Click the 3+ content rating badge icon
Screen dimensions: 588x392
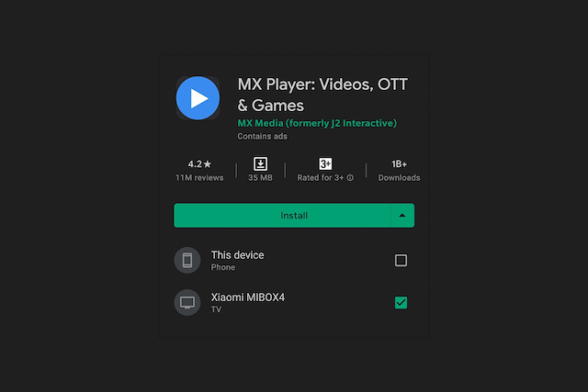click(x=325, y=163)
